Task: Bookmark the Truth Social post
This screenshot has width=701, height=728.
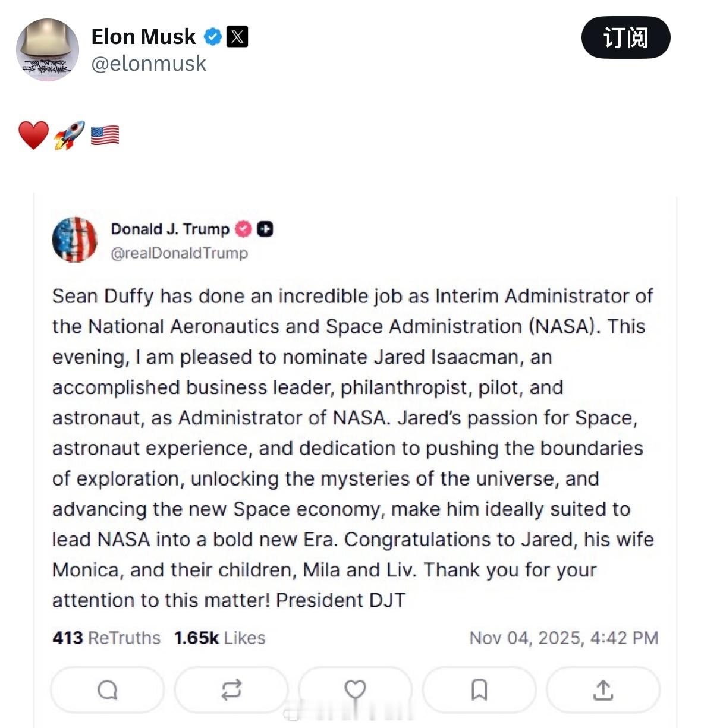Action: coord(479,689)
